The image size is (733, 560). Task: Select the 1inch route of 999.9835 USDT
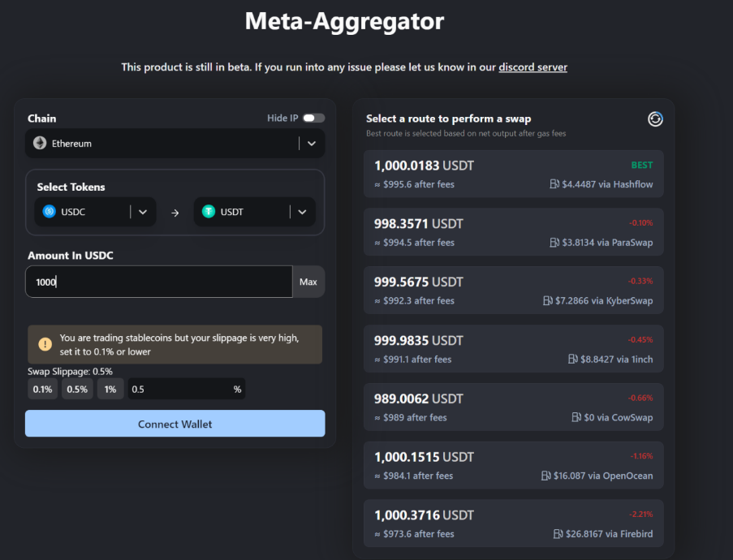coord(513,349)
